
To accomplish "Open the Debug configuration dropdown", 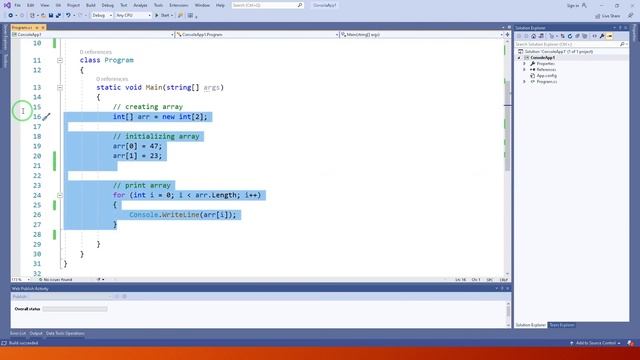I will tap(102, 16).
